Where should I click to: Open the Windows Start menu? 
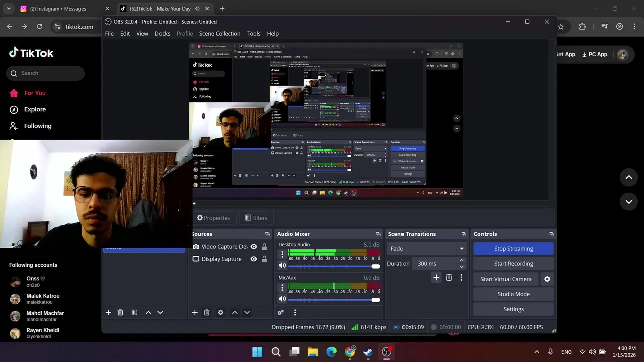pos(257,352)
